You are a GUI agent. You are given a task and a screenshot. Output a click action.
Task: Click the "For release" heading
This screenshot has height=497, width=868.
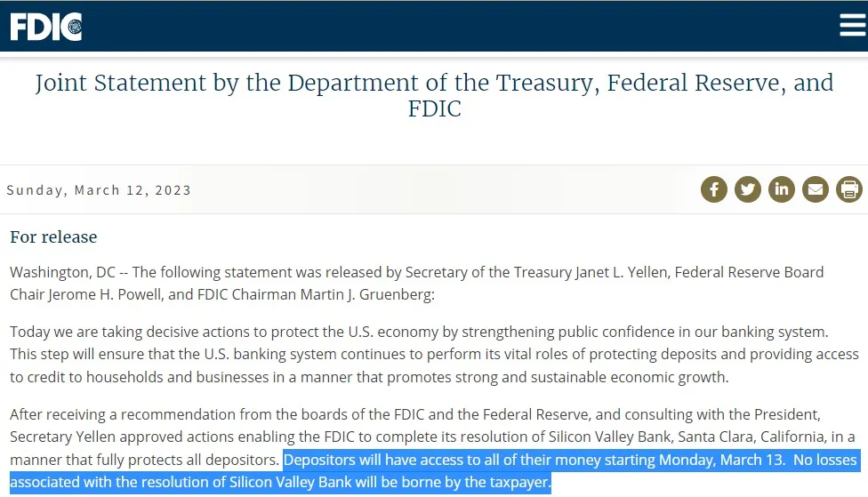[53, 237]
